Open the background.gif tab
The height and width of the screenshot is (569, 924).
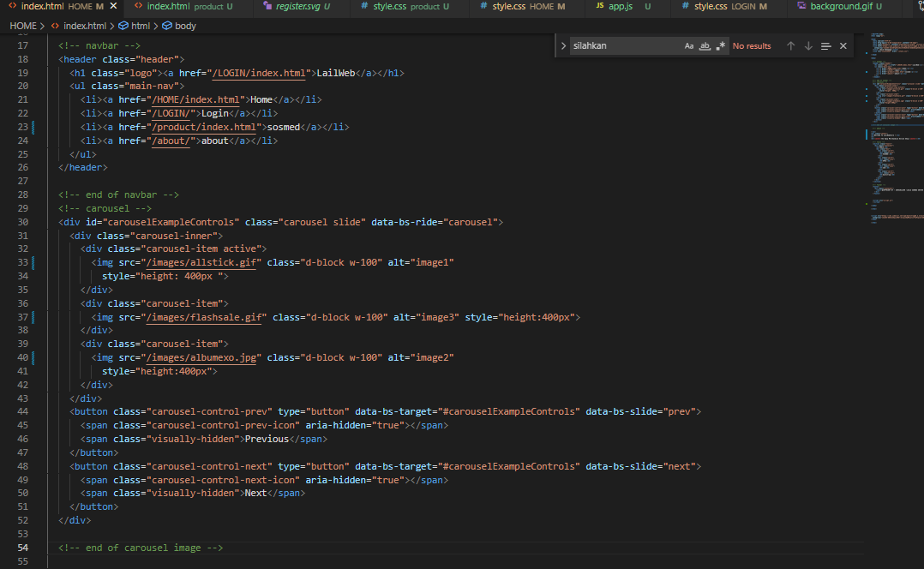click(x=840, y=6)
